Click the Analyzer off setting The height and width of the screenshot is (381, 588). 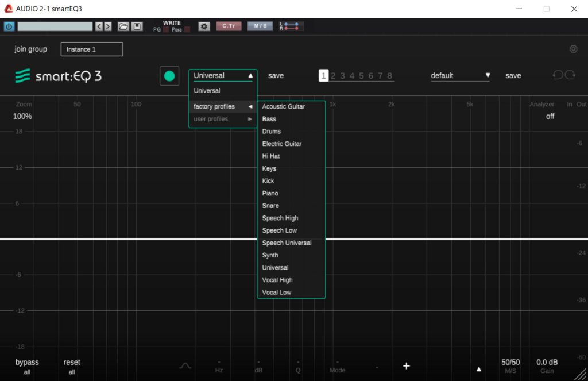[x=550, y=116]
